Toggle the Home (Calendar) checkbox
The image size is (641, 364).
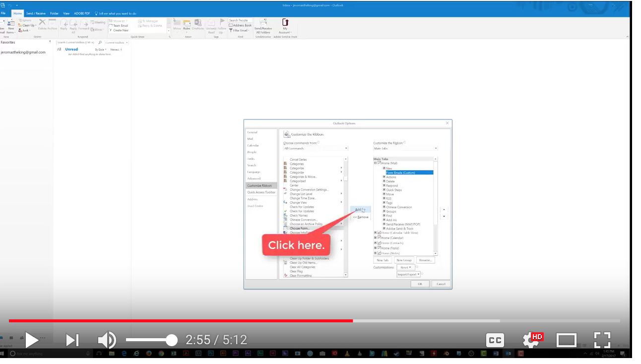pyautogui.click(x=379, y=238)
